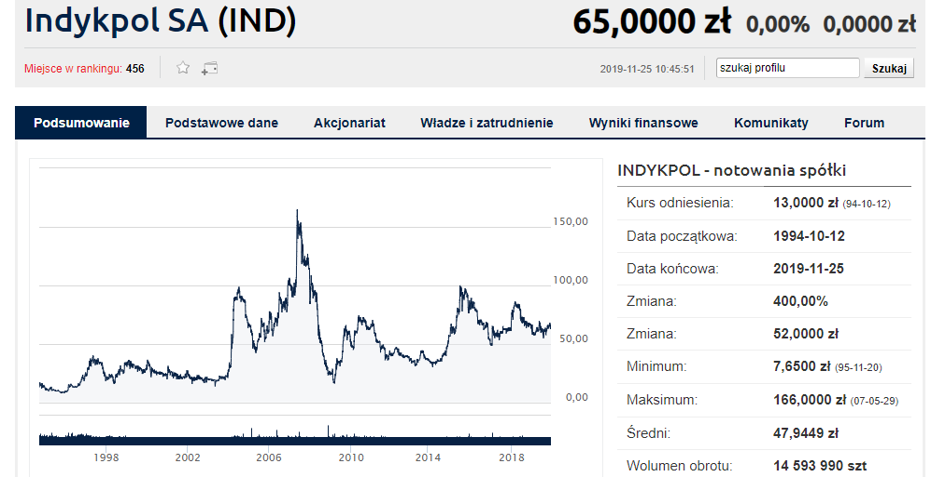Viewport: 945px width, 477px height.
Task: Click the 2006 label on chart axis
Action: coord(269,458)
